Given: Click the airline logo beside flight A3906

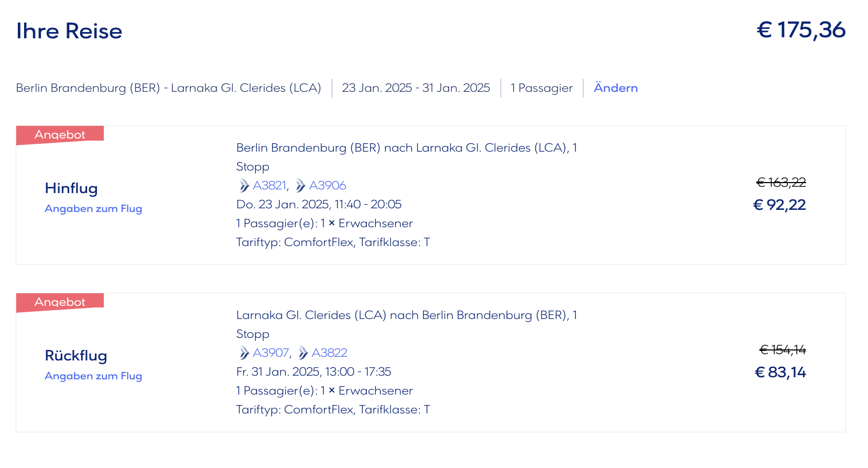Looking at the screenshot, I should click(x=300, y=186).
